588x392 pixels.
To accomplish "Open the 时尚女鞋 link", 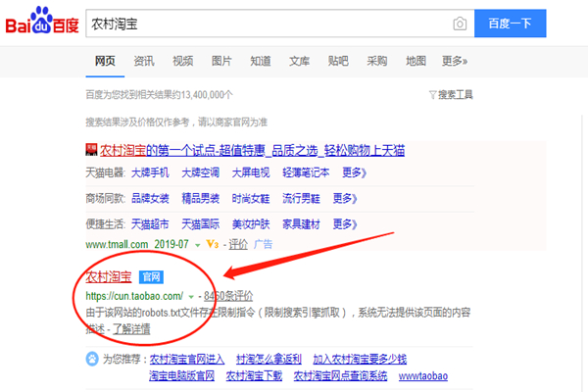I will coord(251,198).
